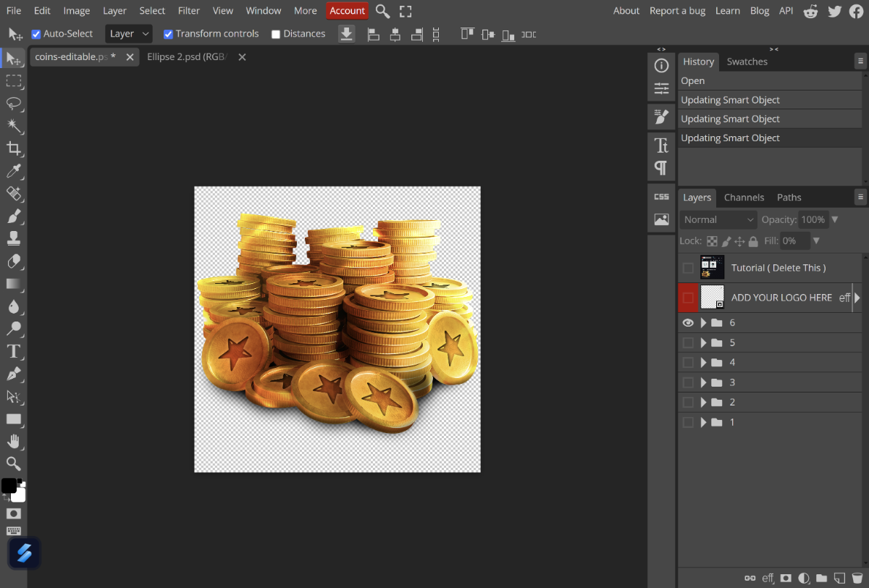
Task: Click the trash icon to delete layer
Action: (x=857, y=578)
